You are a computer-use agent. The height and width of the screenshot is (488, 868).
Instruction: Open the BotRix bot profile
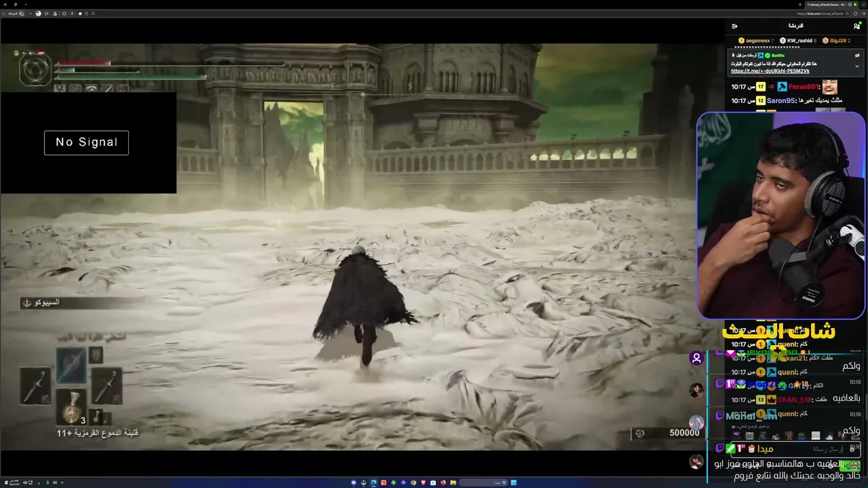(778, 55)
